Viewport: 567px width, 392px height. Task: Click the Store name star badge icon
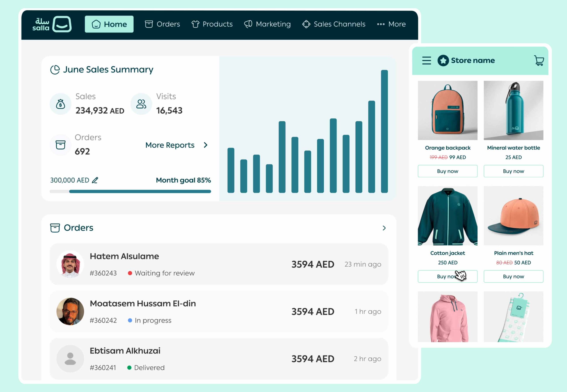coord(443,60)
